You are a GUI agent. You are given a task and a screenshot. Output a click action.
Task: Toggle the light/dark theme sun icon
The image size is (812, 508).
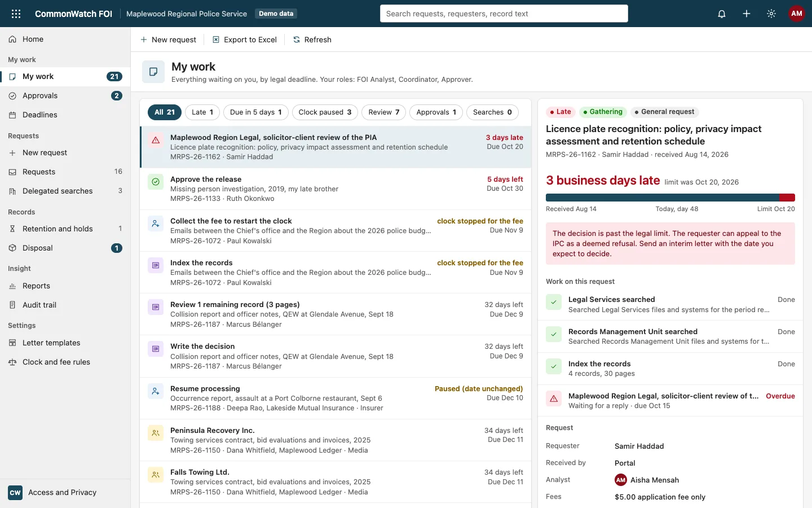coord(771,14)
